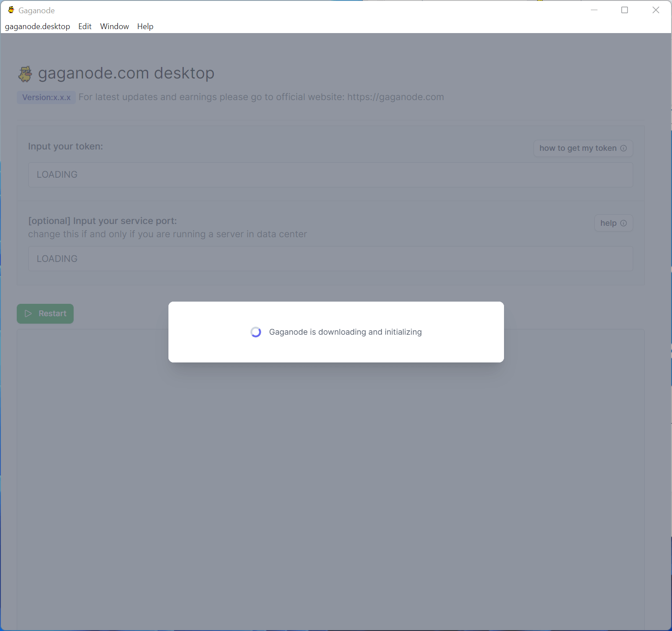Open the Edit menu
Viewport: 672px width, 631px height.
pyautogui.click(x=85, y=26)
